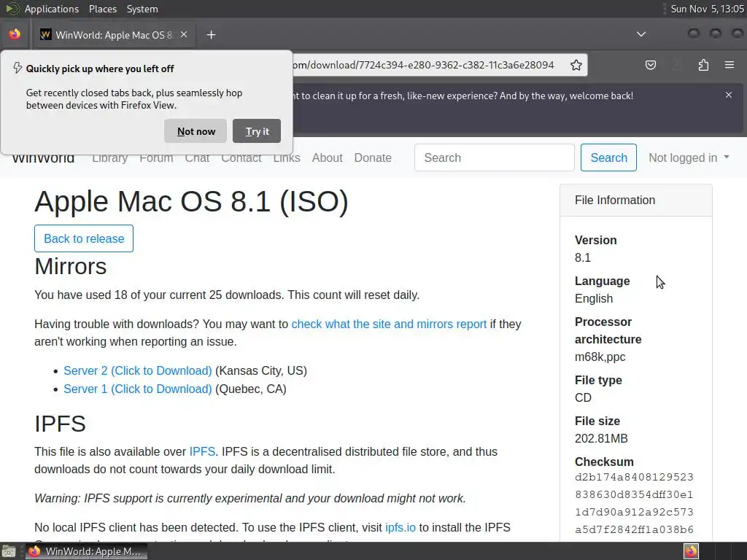
Task: Open the About page link
Action: click(x=328, y=157)
